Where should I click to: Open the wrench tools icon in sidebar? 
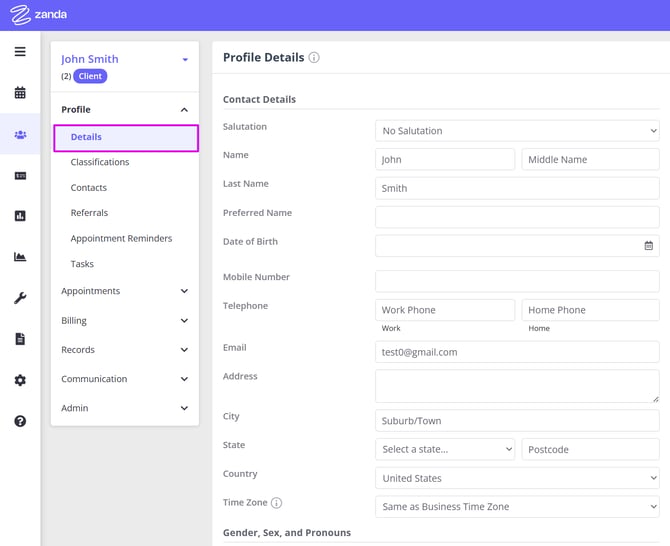20,298
